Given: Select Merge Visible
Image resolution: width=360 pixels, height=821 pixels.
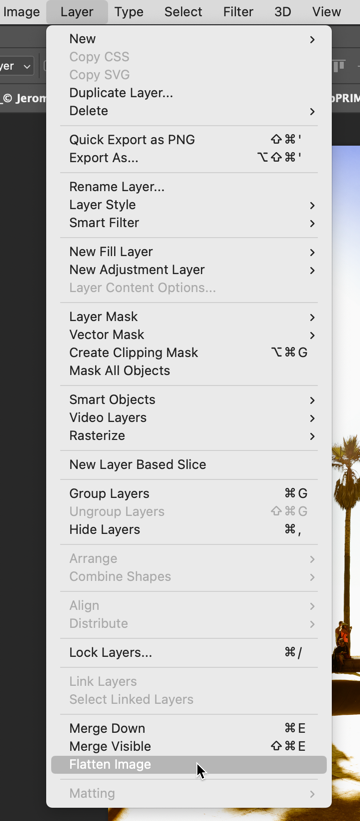Looking at the screenshot, I should pyautogui.click(x=189, y=746).
